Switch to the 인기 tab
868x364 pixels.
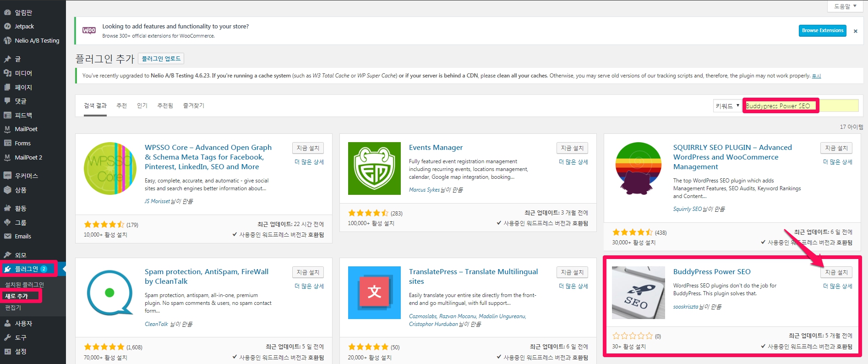(x=142, y=105)
